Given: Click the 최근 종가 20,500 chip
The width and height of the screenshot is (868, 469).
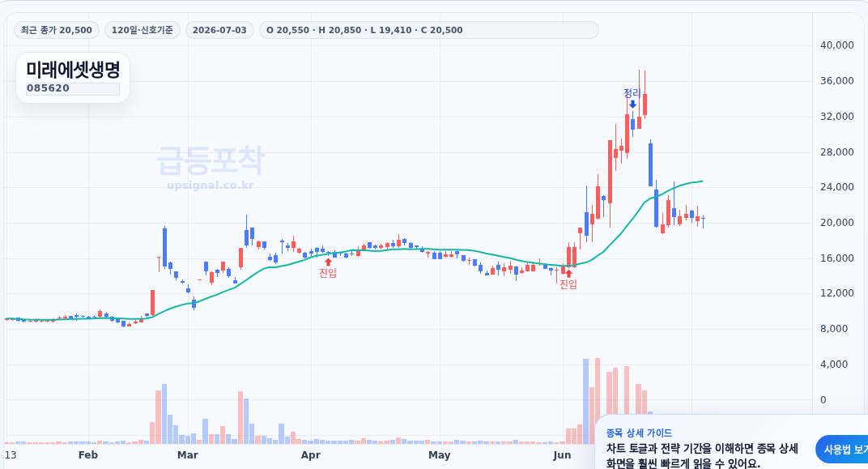Looking at the screenshot, I should [57, 30].
